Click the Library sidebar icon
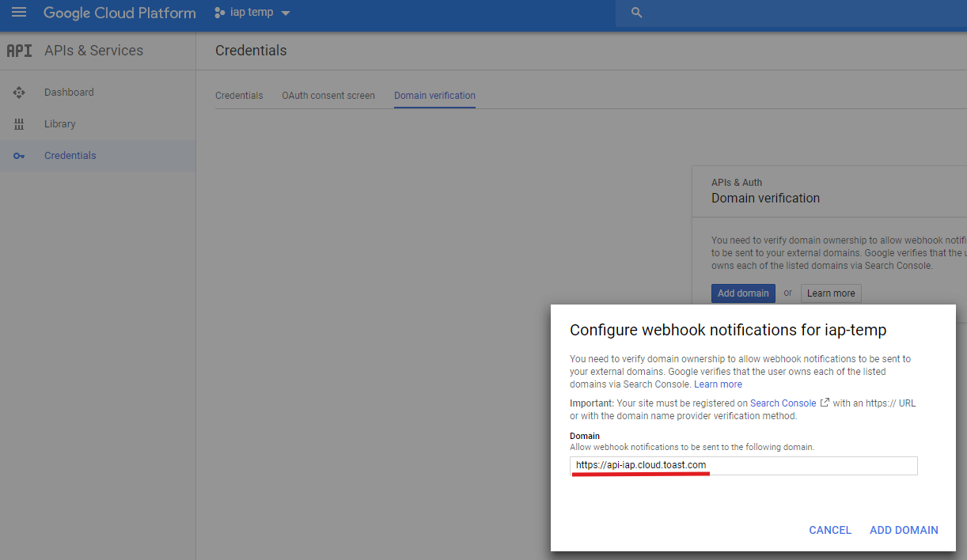This screenshot has height=560, width=967. pos(19,124)
